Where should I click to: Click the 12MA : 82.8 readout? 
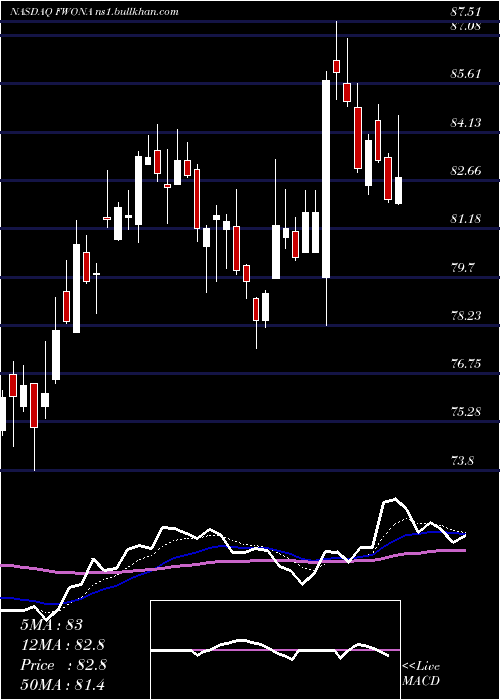(x=63, y=645)
